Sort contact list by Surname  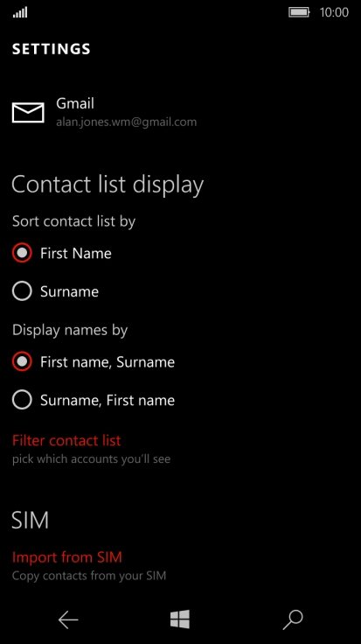[x=55, y=291]
